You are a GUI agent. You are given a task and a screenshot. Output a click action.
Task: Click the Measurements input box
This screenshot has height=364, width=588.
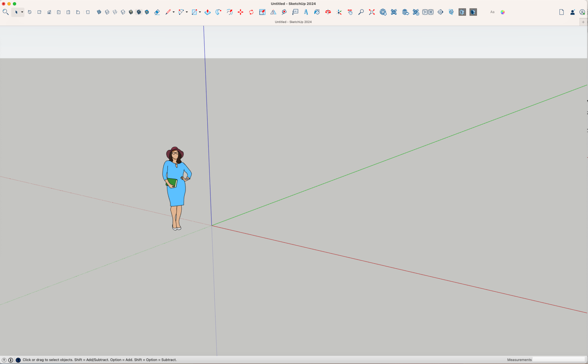(558, 360)
